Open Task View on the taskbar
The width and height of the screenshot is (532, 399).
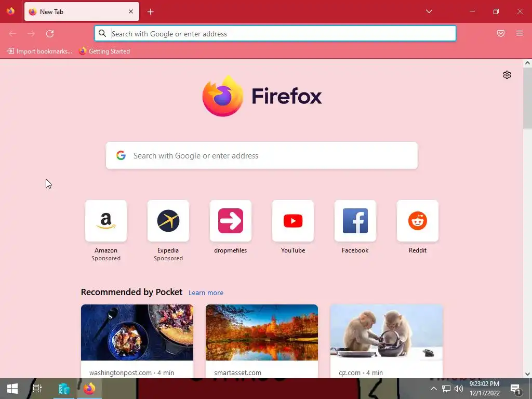tap(37, 389)
